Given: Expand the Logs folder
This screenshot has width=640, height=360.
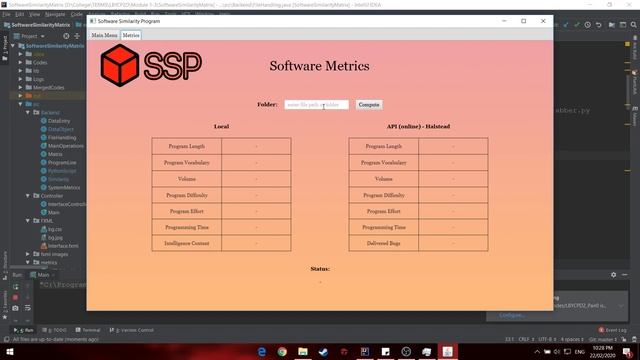Looking at the screenshot, I should (20, 79).
